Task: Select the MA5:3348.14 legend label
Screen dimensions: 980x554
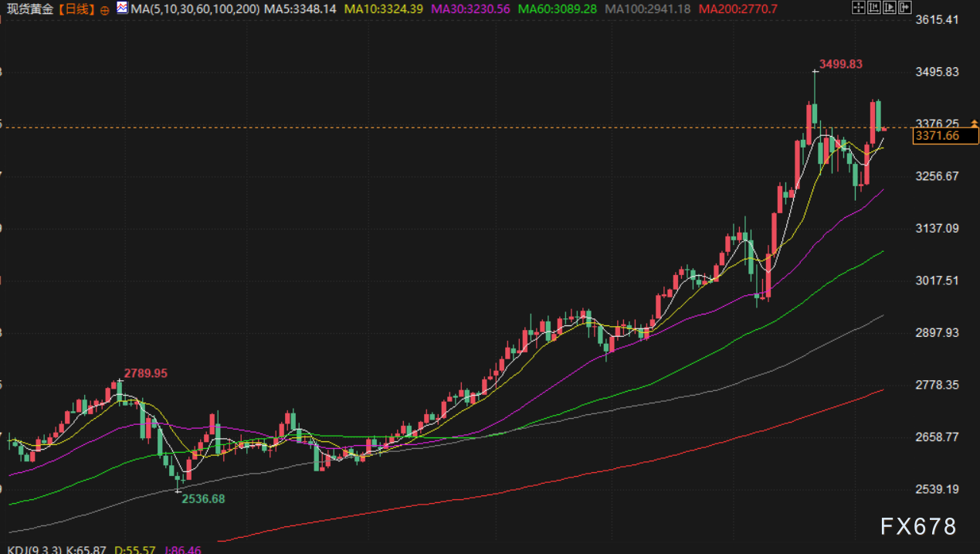Action: tap(300, 9)
